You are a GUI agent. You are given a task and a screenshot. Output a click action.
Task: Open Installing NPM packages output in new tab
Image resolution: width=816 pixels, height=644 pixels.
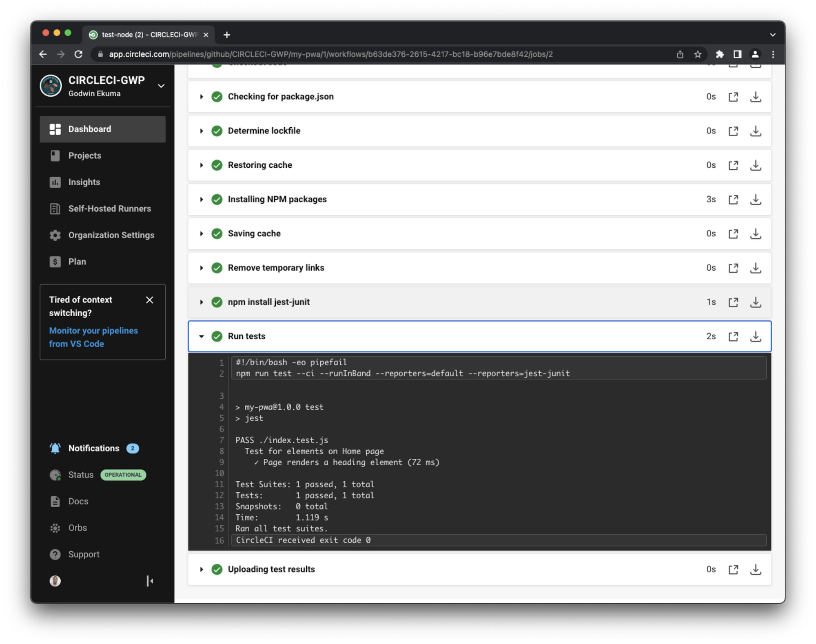pyautogui.click(x=733, y=200)
